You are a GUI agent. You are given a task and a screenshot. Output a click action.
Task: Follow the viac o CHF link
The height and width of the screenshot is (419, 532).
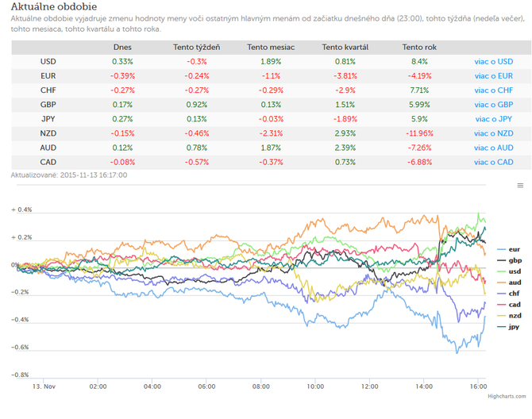494,90
